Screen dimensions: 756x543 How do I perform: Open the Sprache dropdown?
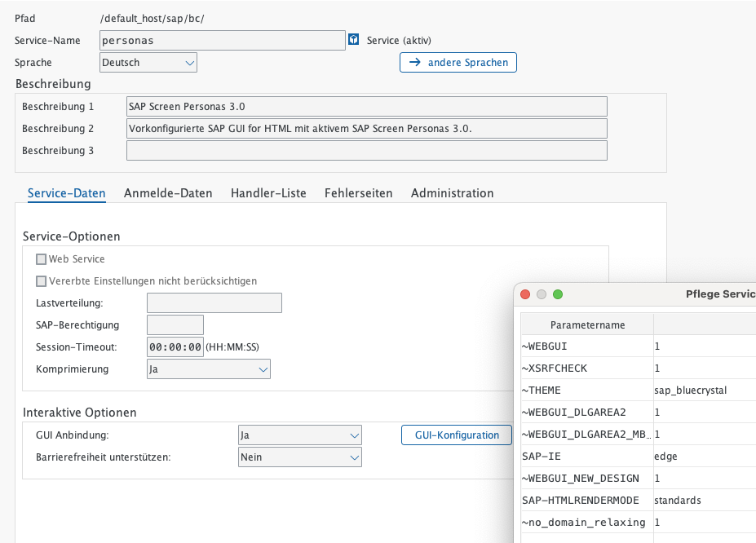point(148,63)
